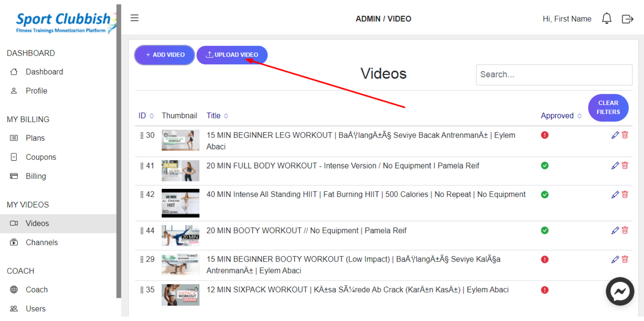Click title '12 MIN SIXPACK WORKOUT'
The image size is (644, 321).
(358, 290)
